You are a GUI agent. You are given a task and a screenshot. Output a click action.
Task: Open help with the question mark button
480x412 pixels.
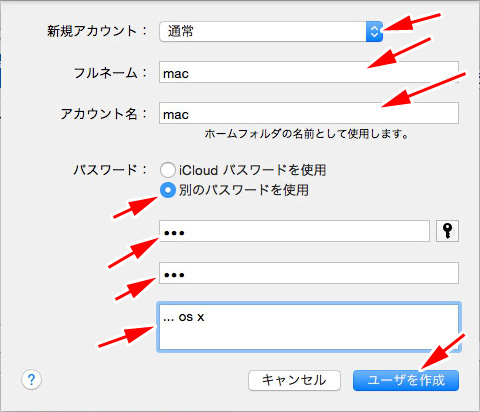pyautogui.click(x=31, y=380)
